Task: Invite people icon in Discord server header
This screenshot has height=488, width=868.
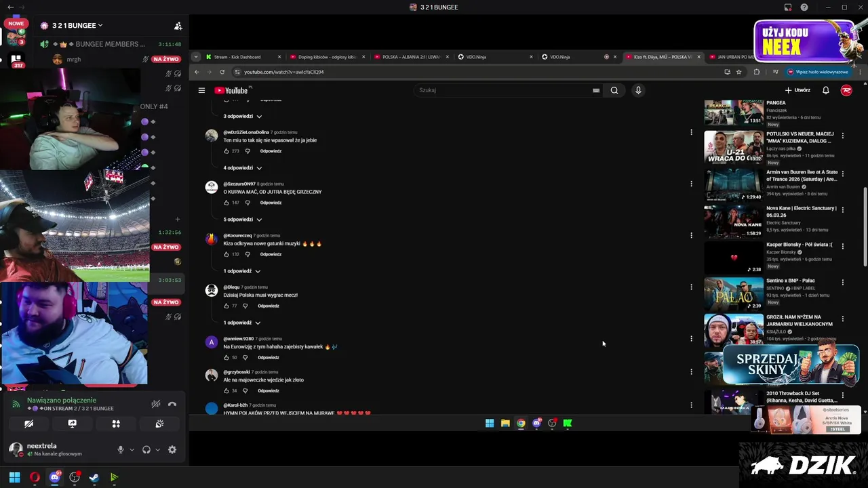Action: [x=178, y=26]
